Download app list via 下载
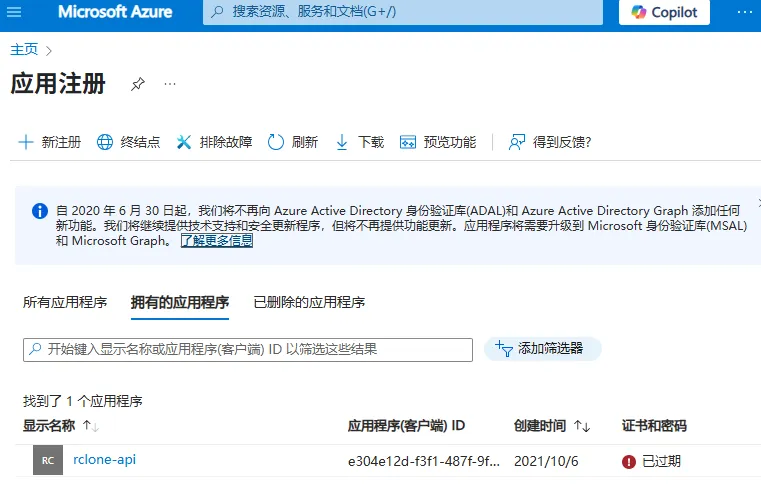761x489 pixels. click(x=360, y=142)
